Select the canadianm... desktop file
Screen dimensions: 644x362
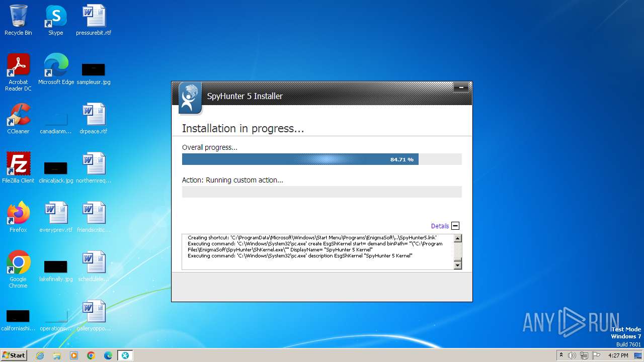click(56, 123)
